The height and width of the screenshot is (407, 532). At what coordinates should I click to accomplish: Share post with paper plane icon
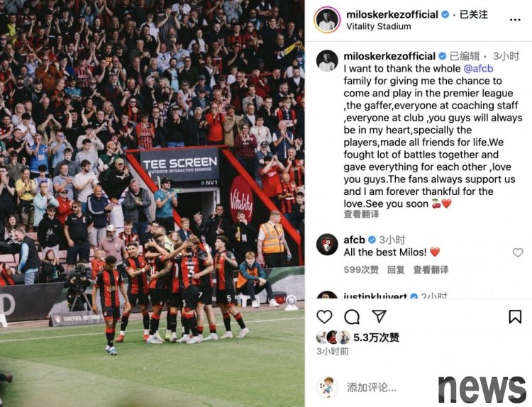[379, 316]
